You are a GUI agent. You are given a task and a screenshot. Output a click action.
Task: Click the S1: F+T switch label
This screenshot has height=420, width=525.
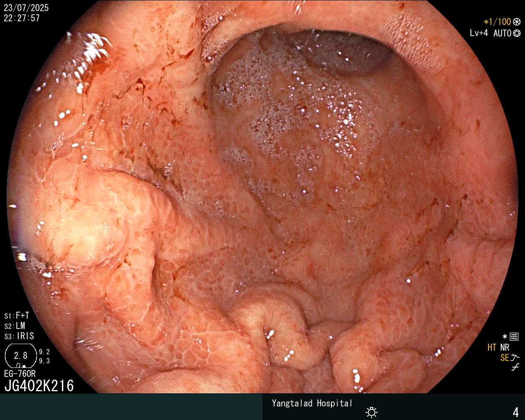(x=17, y=315)
